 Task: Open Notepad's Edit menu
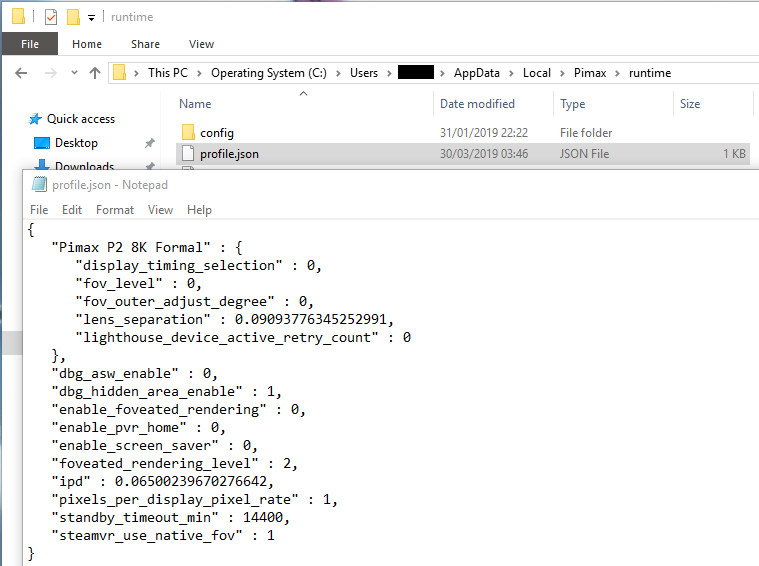[72, 210]
